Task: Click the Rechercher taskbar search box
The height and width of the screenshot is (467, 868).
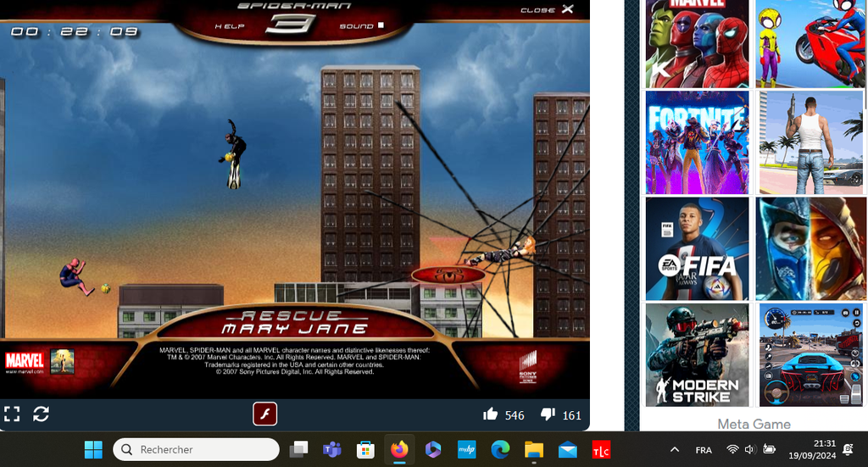Action: [x=196, y=449]
